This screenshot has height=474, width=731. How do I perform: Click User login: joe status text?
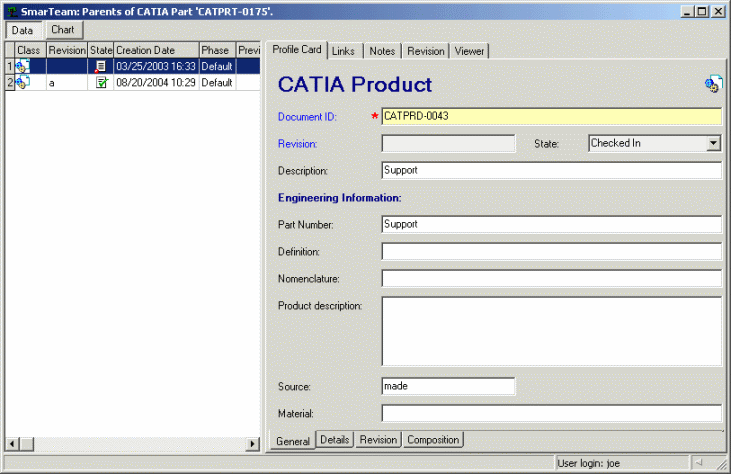point(588,463)
